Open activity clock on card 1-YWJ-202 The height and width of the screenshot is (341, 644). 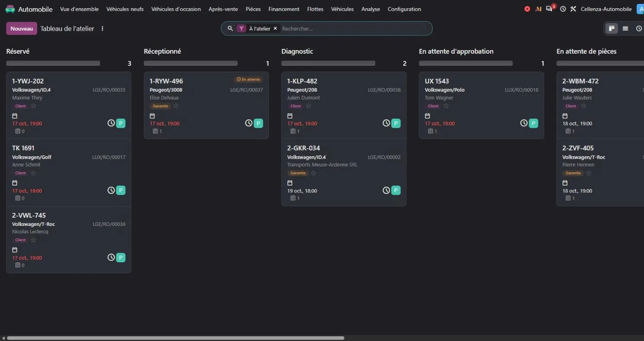(x=111, y=123)
